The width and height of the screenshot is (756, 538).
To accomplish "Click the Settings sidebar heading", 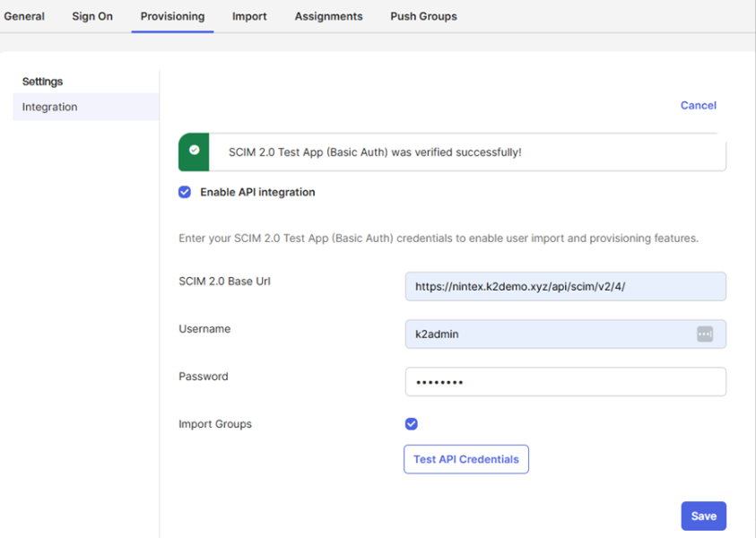I will (x=42, y=82).
